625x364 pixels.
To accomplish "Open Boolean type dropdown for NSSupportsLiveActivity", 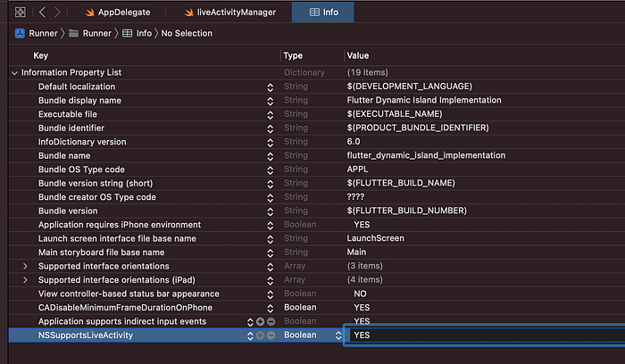I will point(338,335).
